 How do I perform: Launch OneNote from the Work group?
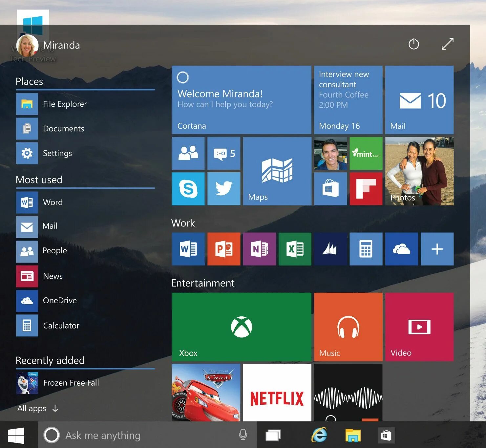tap(259, 249)
